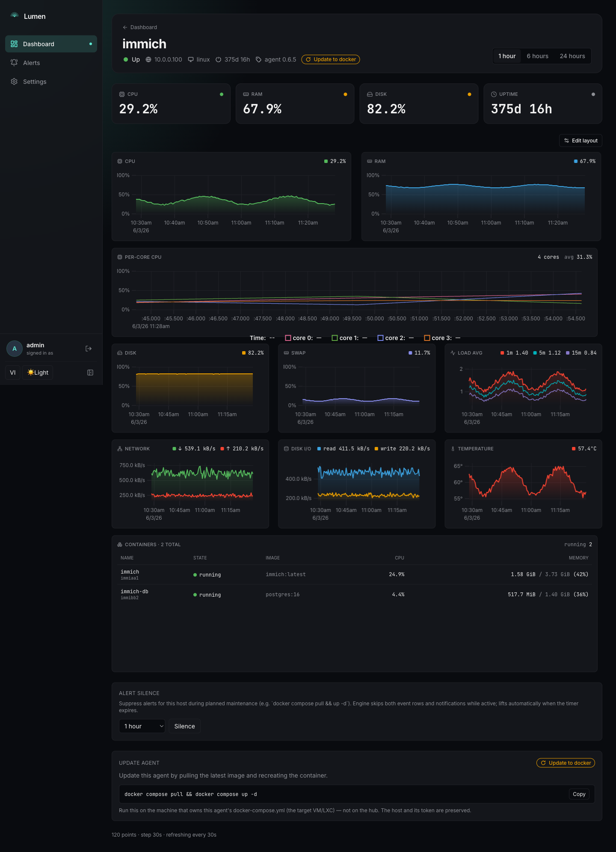Click the admin avatar circle
Viewport: 616px width, 852px height.
point(15,349)
